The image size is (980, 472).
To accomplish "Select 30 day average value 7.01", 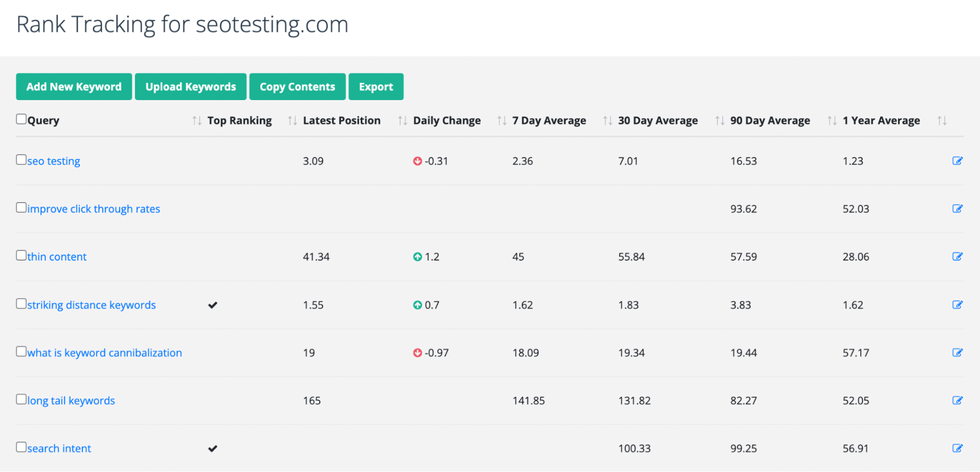I will click(628, 161).
